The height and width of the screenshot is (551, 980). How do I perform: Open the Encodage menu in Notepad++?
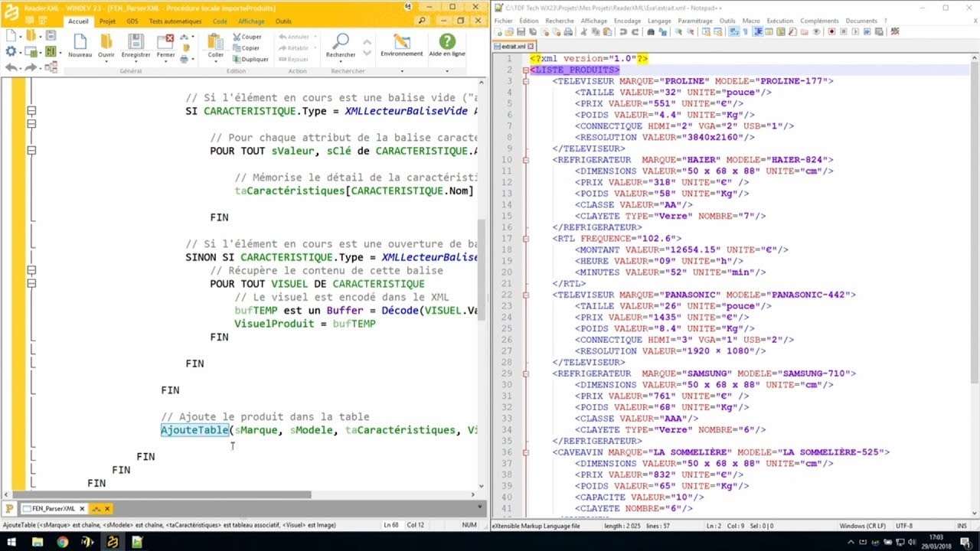627,21
